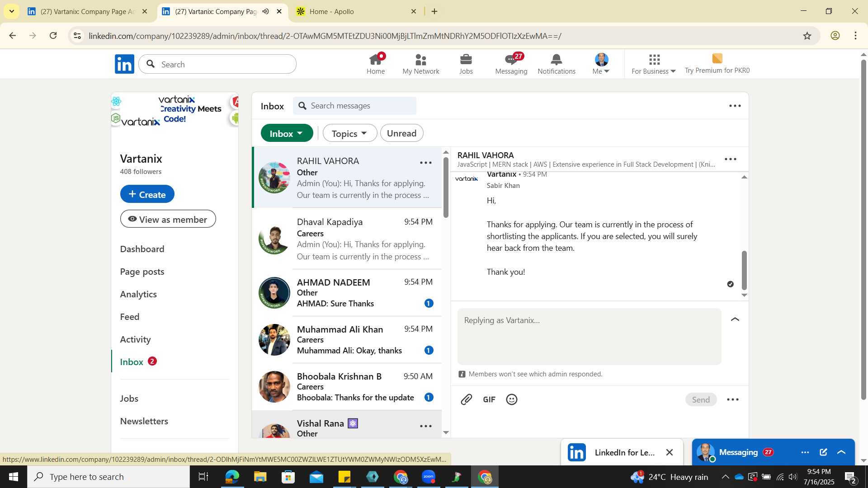Open Dhaval Kapadiya conversation

347,239
